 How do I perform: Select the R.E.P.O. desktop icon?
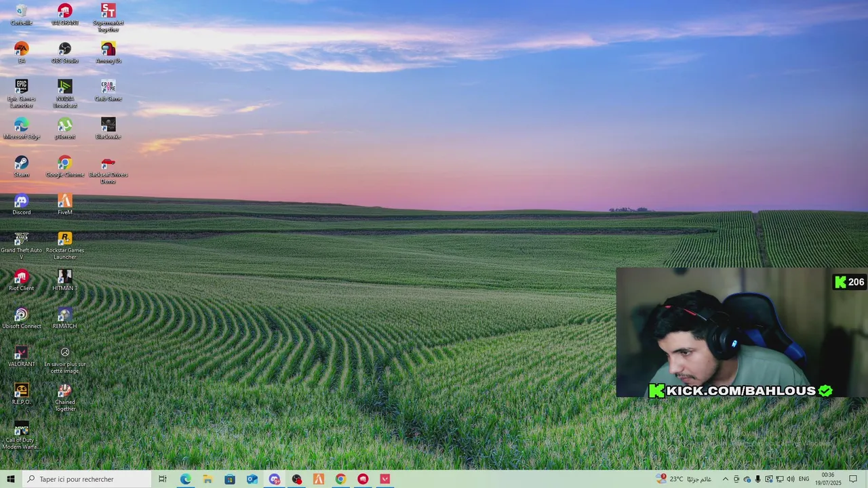point(21,394)
